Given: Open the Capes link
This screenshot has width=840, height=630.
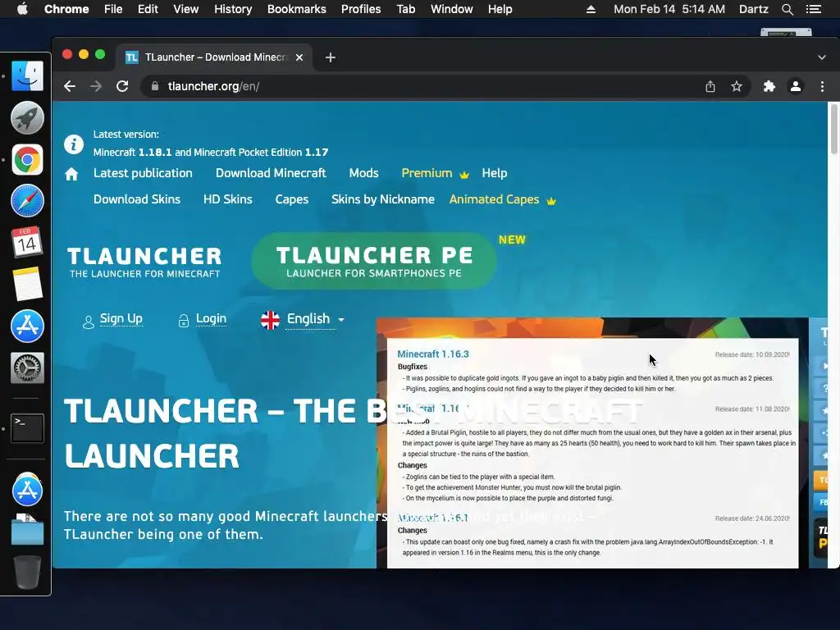Looking at the screenshot, I should tap(292, 199).
